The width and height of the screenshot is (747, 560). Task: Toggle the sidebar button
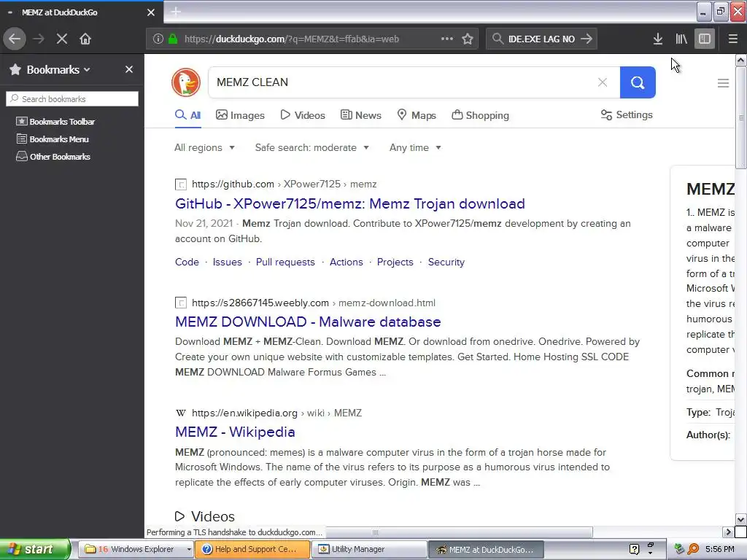pyautogui.click(x=705, y=39)
